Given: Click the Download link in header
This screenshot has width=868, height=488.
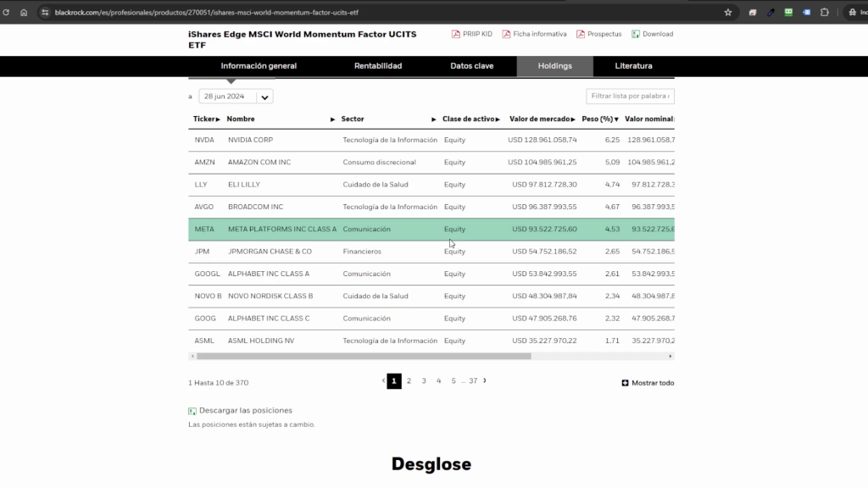Looking at the screenshot, I should pyautogui.click(x=658, y=34).
